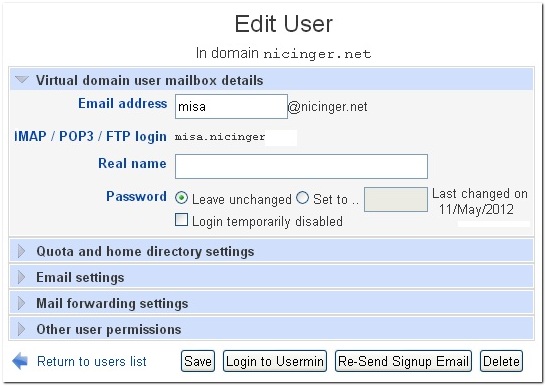Click the IMAP / POP3 / FTP login label
Screen dimensions: 546x386
click(90, 136)
